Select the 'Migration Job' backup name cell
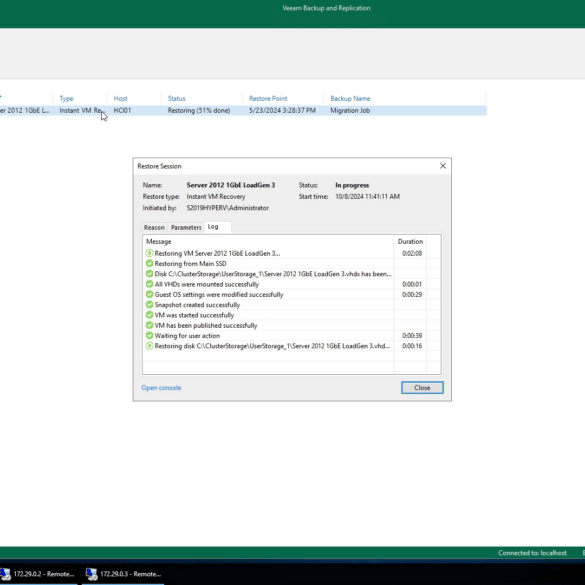The image size is (585, 585). 350,110
